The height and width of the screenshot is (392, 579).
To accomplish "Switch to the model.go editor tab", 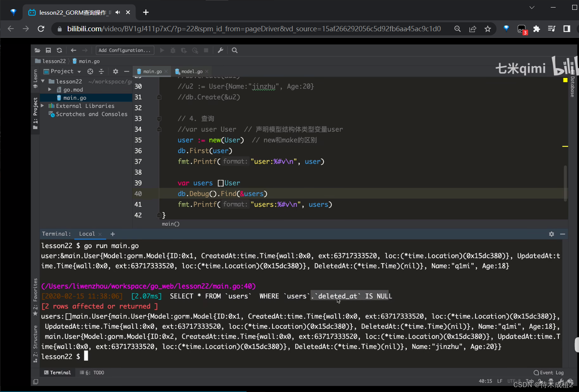I will tap(192, 72).
